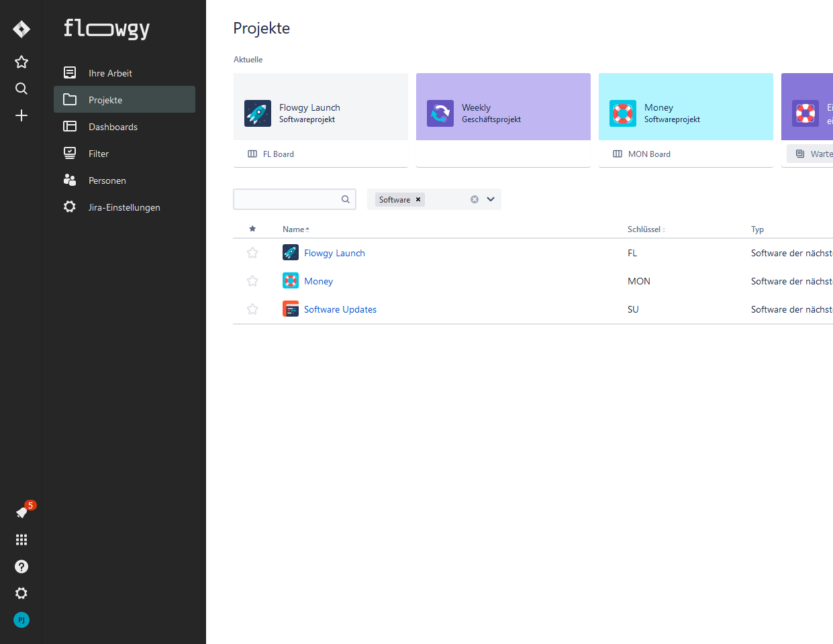Image resolution: width=833 pixels, height=644 pixels.
Task: Click the Flowgy Launch rocket icon card
Action: click(x=258, y=113)
